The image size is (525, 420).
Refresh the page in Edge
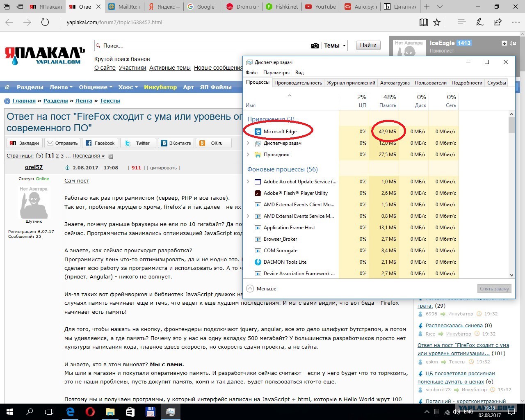click(45, 23)
